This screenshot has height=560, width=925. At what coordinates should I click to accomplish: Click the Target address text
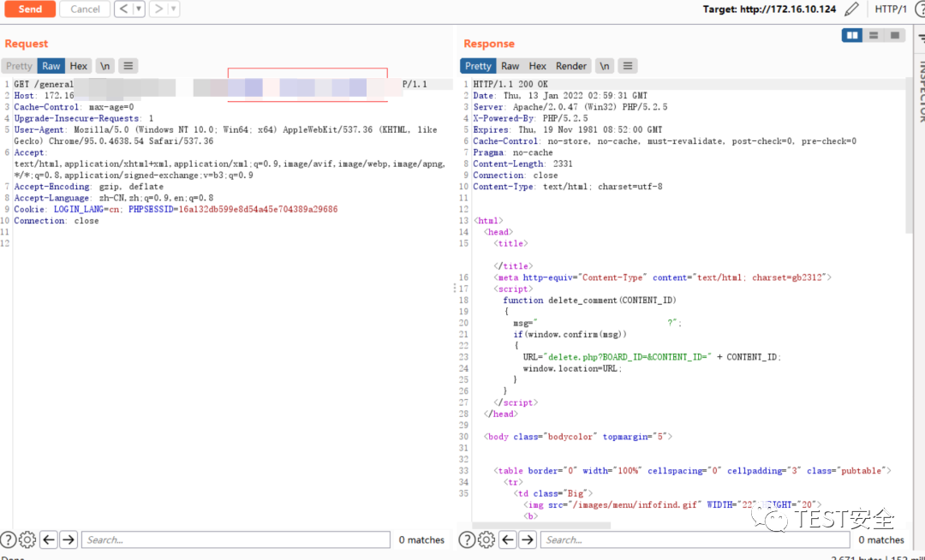tap(769, 9)
